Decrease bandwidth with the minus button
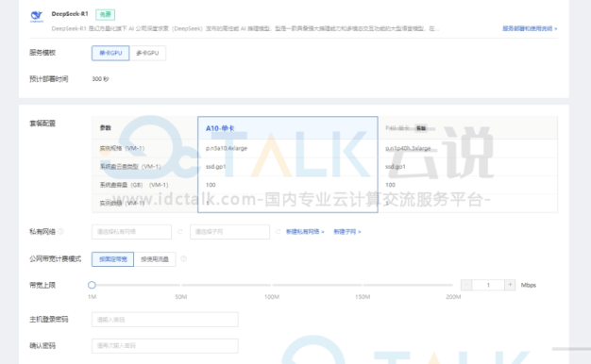Screen dimensions: 591x364 tap(466, 285)
